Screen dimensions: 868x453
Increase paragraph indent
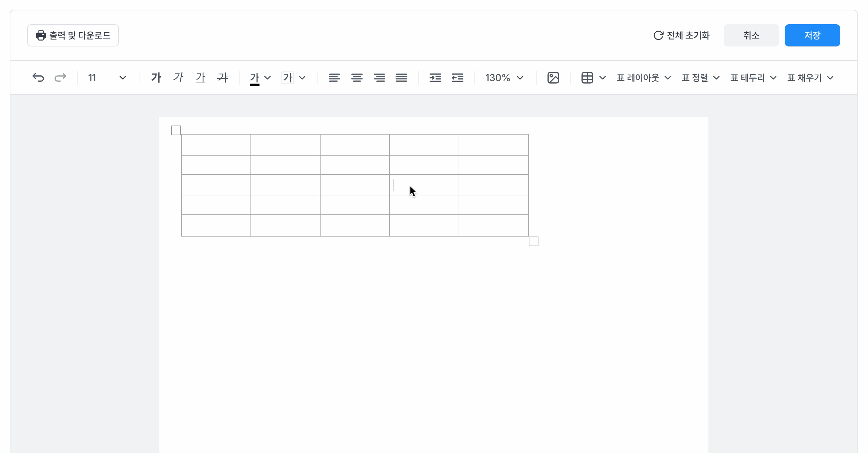point(435,78)
